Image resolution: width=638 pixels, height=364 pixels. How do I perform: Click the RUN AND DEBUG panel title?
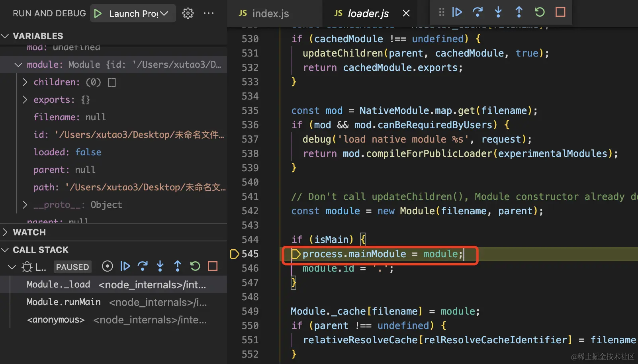click(x=49, y=13)
